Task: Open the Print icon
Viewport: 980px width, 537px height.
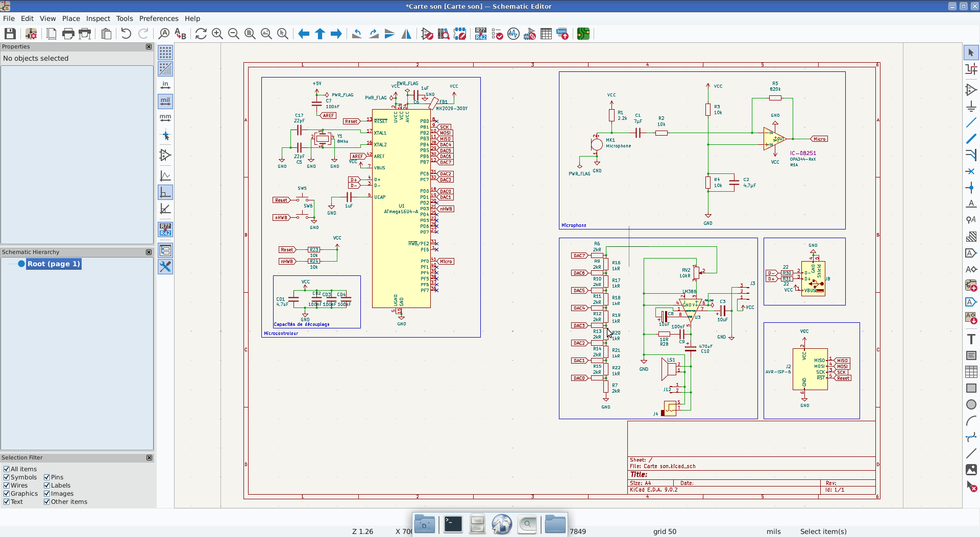Action: [68, 34]
